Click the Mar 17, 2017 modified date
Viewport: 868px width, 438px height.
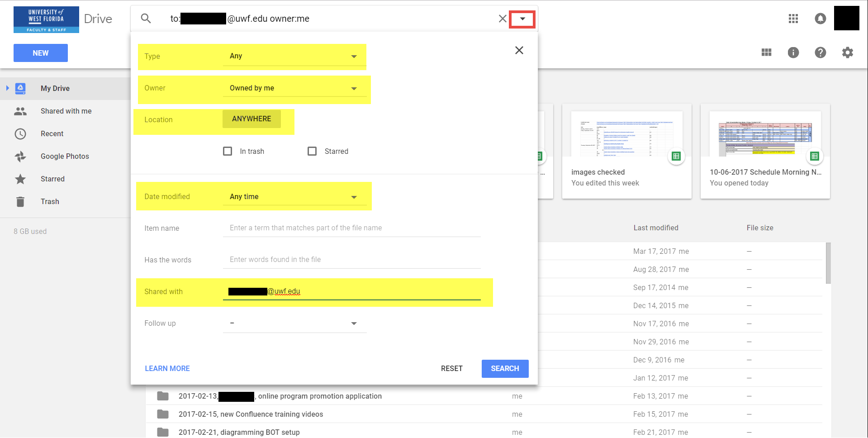coord(655,251)
